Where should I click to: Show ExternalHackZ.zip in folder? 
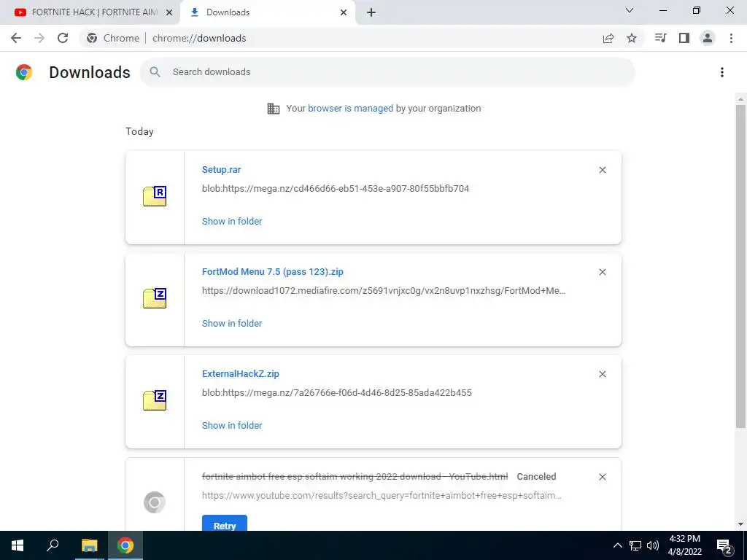tap(232, 426)
